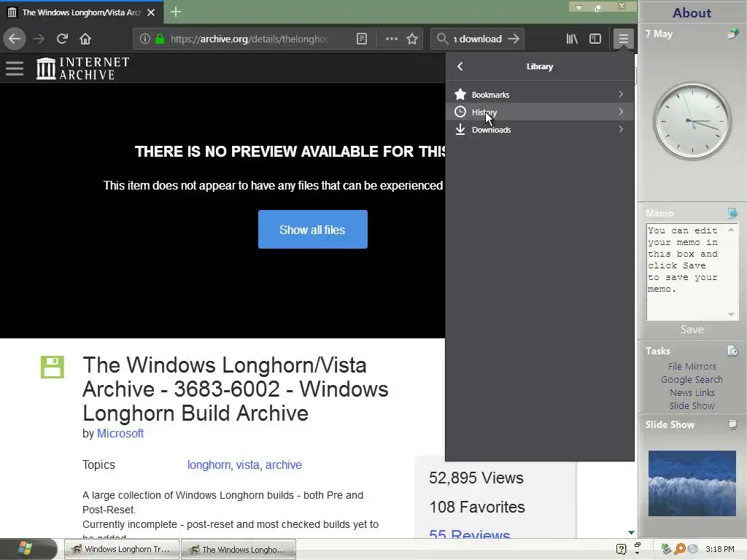Click the sidebar down arrow at bottom
Viewport: 747px width, 560px height.
[x=631, y=532]
